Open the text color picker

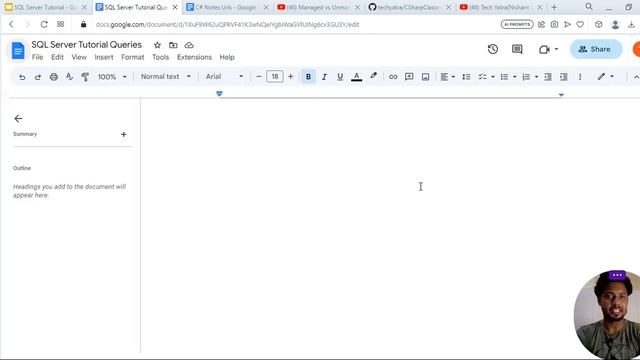click(x=356, y=77)
